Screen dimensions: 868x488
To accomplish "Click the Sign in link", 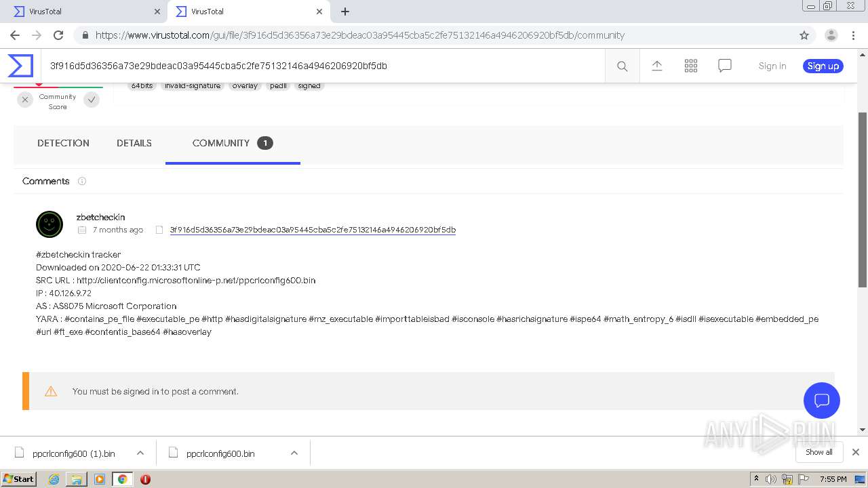I will (x=772, y=66).
